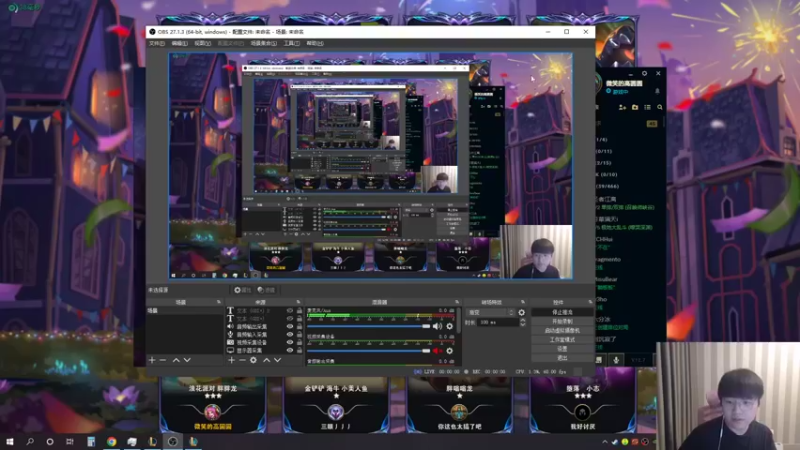Open the 帮助(H) menu in OBS
The image size is (800, 450).
pyautogui.click(x=315, y=43)
